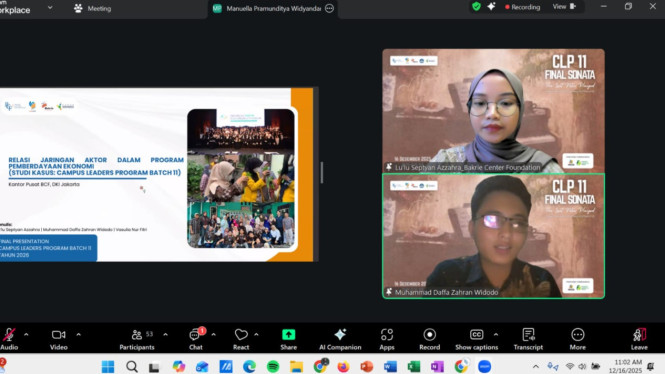Expand video settings arrow next to Video

[x=78, y=335]
